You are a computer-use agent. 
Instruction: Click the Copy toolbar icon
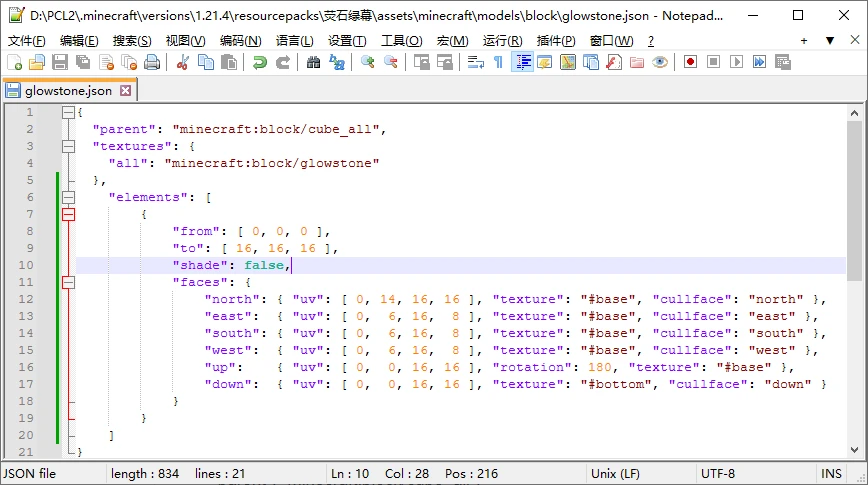206,62
